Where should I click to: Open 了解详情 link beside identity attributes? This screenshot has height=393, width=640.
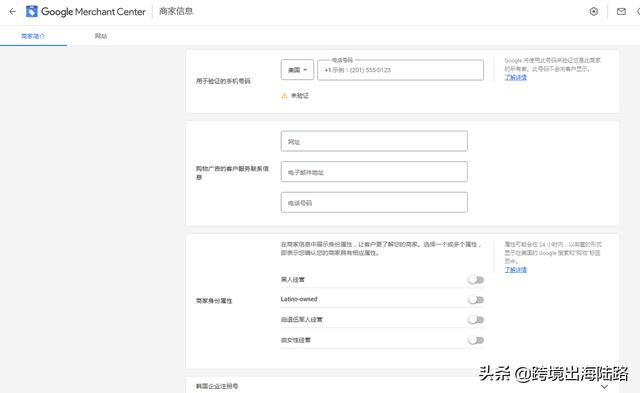(x=516, y=270)
